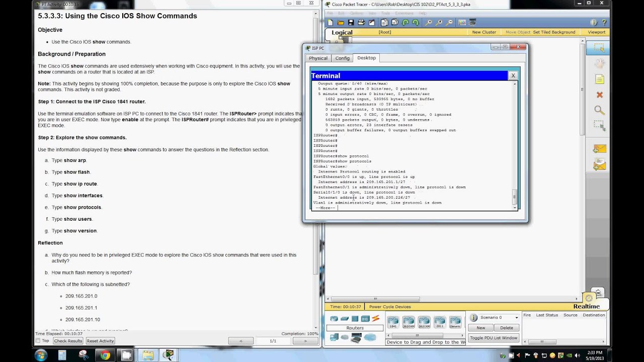The image size is (644, 362).
Task: Close the Terminal with its X button
Action: (513, 75)
